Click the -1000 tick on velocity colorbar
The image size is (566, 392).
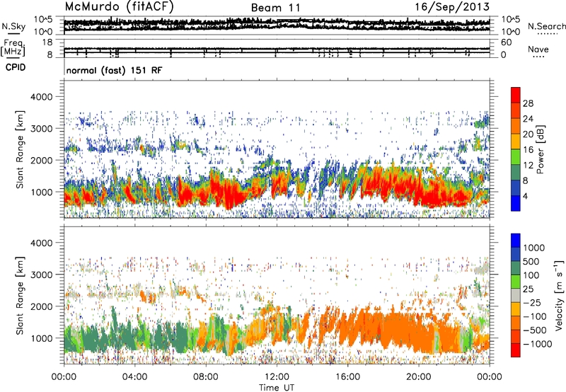coord(537,344)
